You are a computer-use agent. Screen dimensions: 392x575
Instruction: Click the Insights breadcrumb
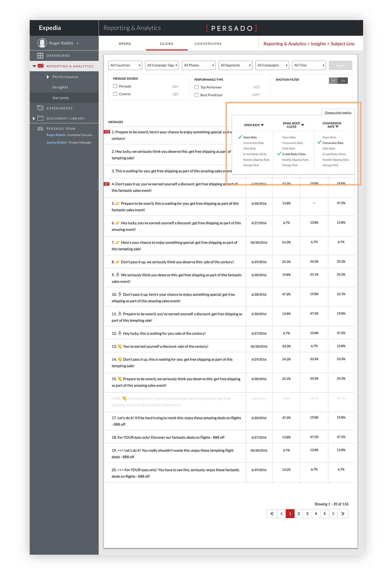click(318, 44)
